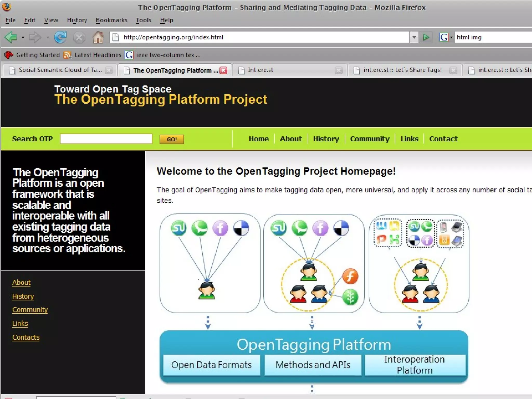The image size is (532, 399).
Task: Click the page icon in the address bar
Action: coord(116,37)
